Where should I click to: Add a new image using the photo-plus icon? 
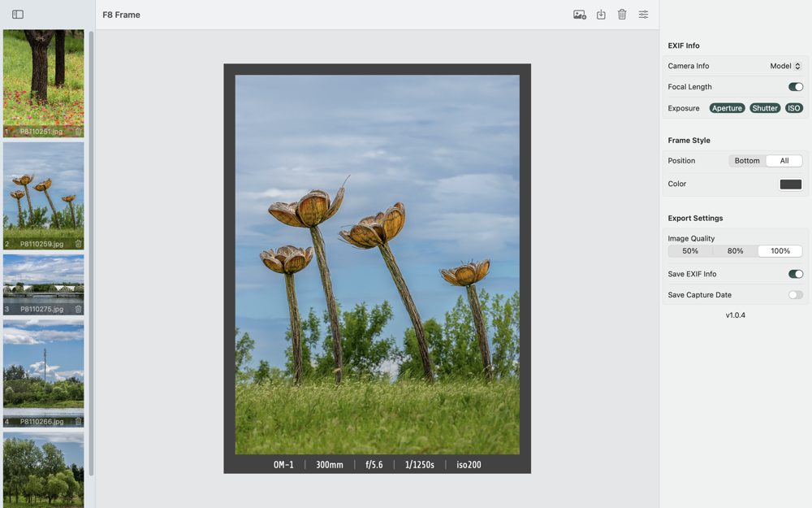pyautogui.click(x=580, y=15)
